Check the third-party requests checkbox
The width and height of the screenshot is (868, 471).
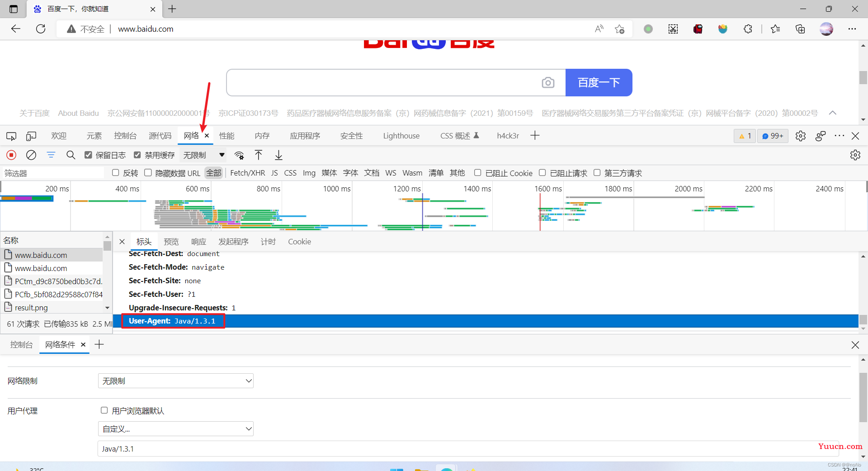pos(597,172)
